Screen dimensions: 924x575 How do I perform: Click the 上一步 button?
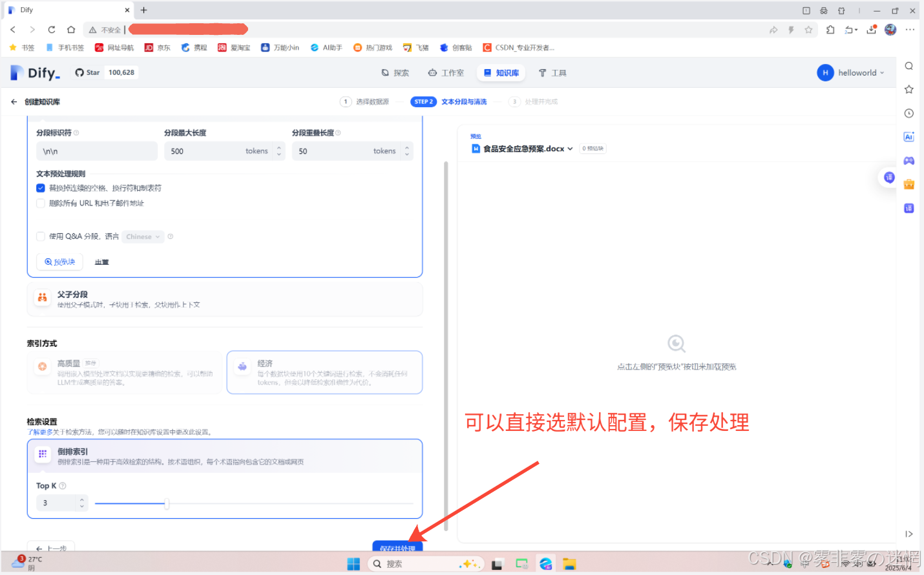pyautogui.click(x=51, y=547)
